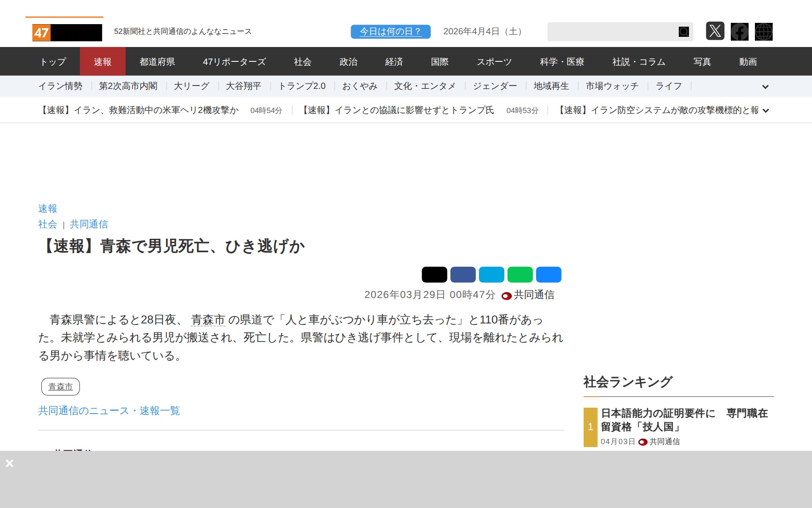Open the X (Twitter) icon
The height and width of the screenshot is (508, 812).
click(715, 31)
